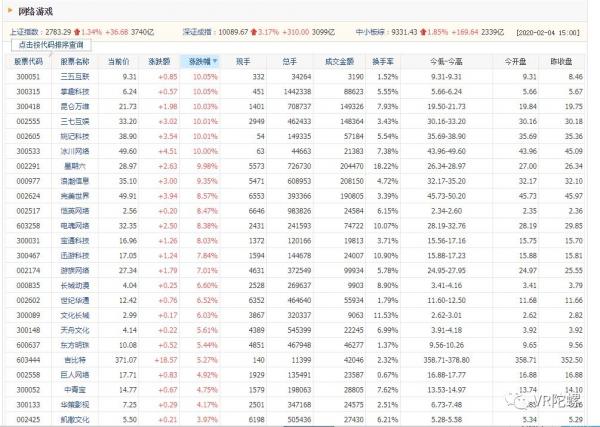
Task: Click the sort arrow in 涨跌幅 header
Action: click(215, 61)
